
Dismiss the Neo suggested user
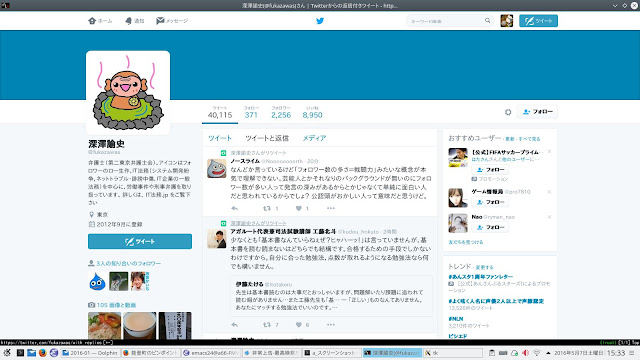pos(549,217)
